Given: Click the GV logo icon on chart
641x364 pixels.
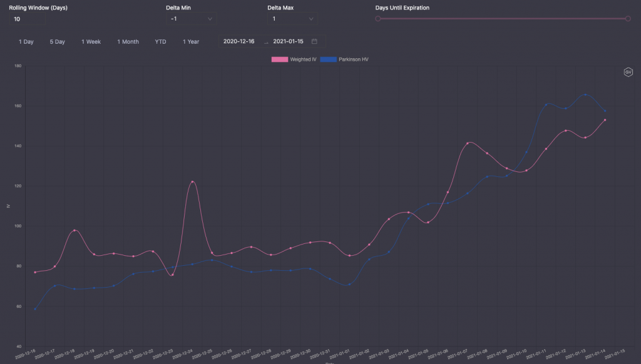Looking at the screenshot, I should (x=628, y=73).
